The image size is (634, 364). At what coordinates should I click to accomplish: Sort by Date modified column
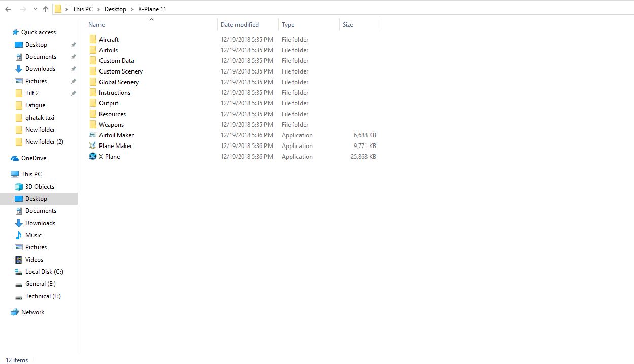(x=240, y=25)
